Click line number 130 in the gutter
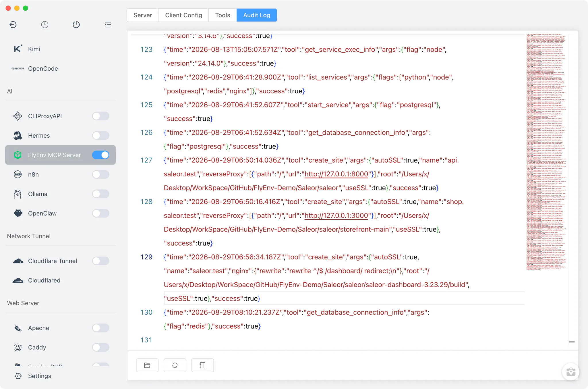The image size is (588, 389). coord(146,312)
